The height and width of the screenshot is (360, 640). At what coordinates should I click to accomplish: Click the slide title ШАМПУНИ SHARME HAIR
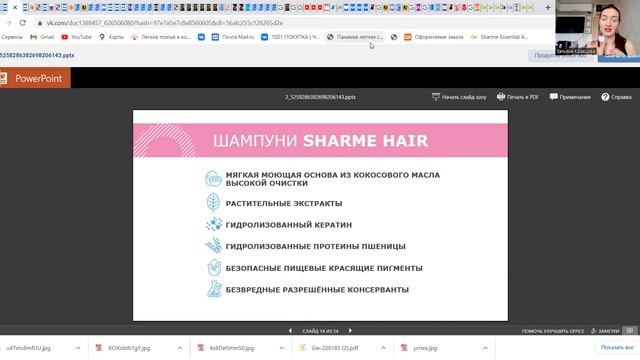coord(320,141)
